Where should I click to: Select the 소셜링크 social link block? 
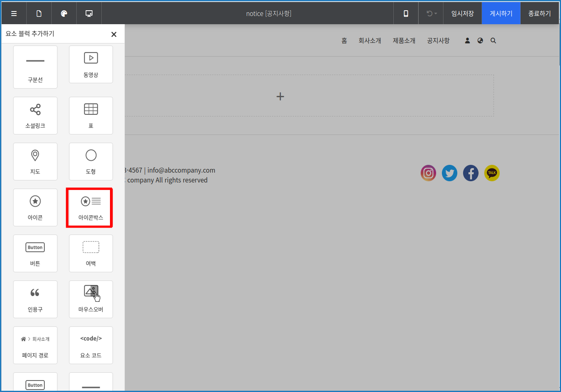pyautogui.click(x=35, y=115)
